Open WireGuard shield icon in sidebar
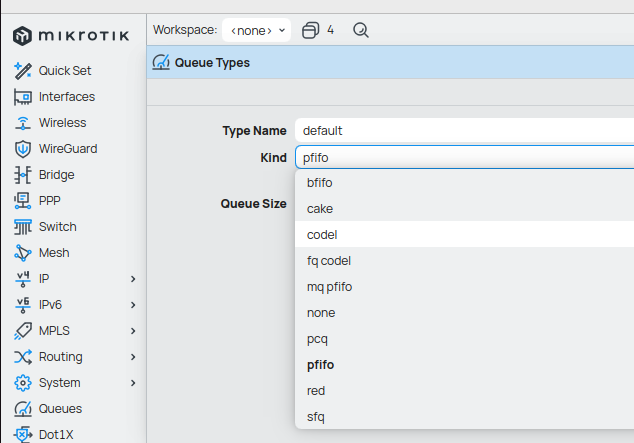Screen dimensions: 634x443 tap(22, 149)
